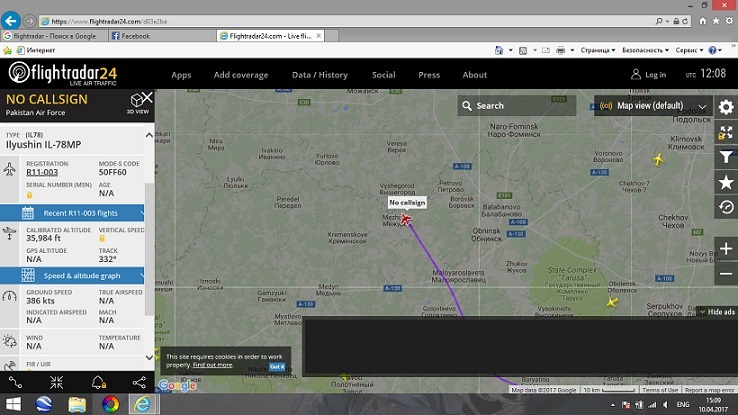Open playback history clock icon
This screenshot has width=738, height=415.
pos(726,207)
